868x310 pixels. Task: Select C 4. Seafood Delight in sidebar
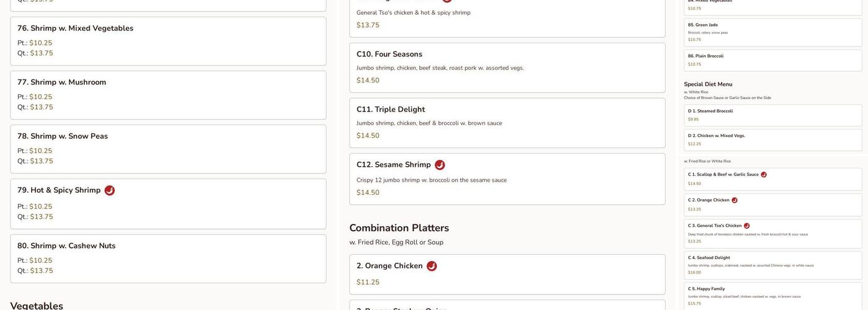[773, 265]
